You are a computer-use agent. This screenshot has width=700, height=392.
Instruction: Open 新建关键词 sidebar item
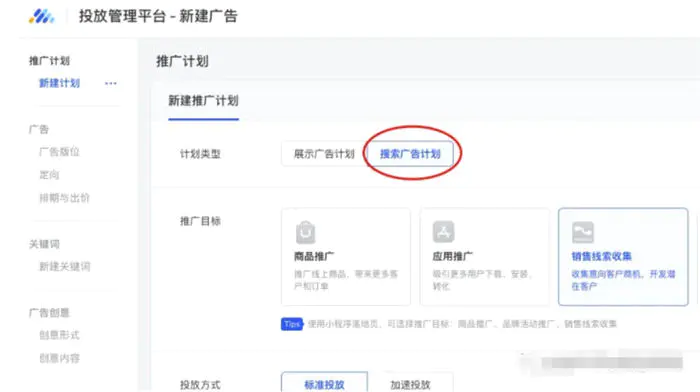point(65,267)
